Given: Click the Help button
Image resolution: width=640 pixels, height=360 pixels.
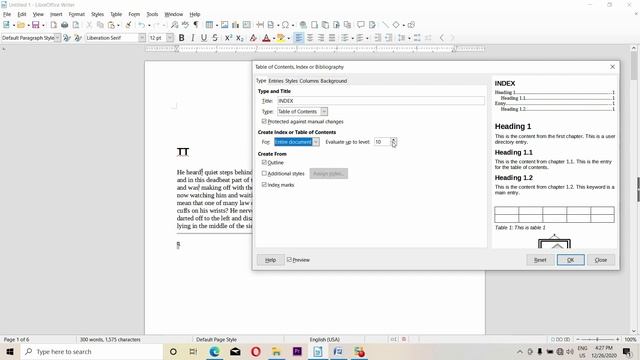Looking at the screenshot, I should click(x=271, y=260).
